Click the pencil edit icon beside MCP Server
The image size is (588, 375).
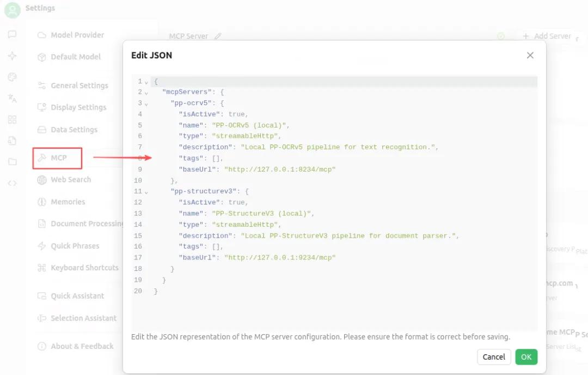tap(218, 37)
